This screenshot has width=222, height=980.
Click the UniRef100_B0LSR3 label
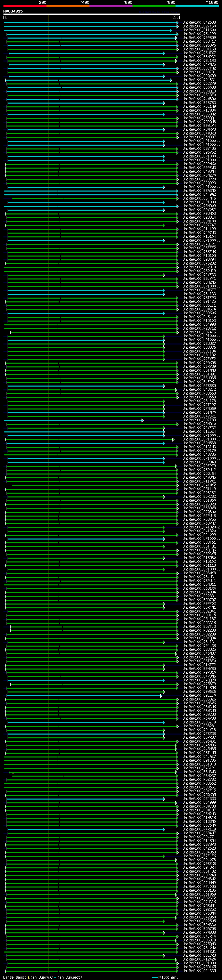click(199, 955)
